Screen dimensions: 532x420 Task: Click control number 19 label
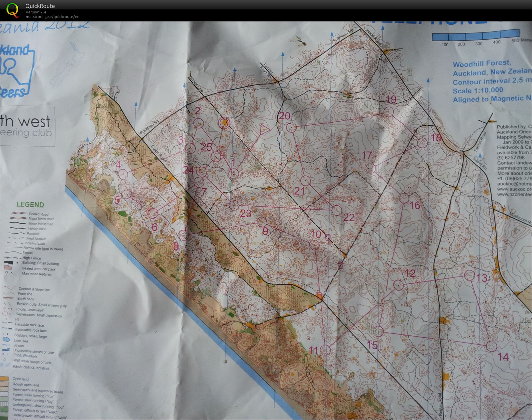click(x=391, y=99)
